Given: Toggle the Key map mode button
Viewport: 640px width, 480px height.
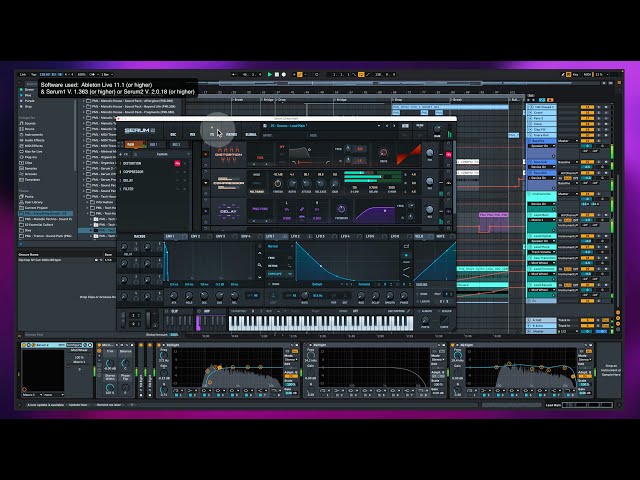Looking at the screenshot, I should (x=575, y=75).
